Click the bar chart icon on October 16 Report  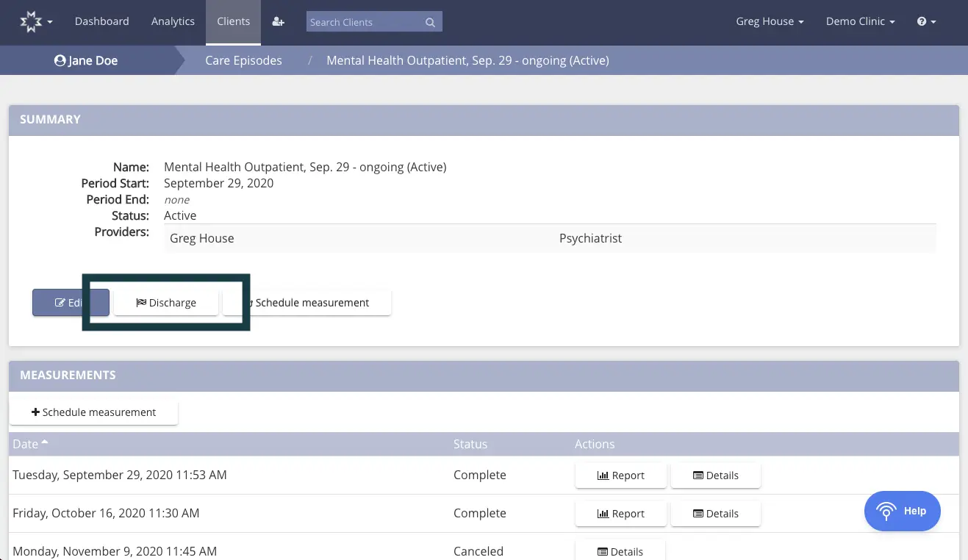(x=604, y=513)
